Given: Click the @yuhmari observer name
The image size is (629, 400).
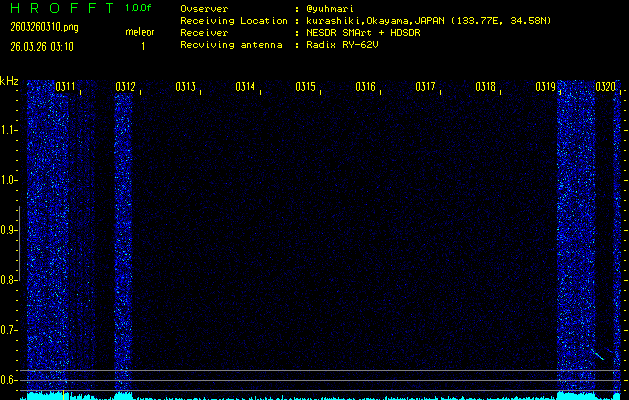Looking at the screenshot, I should 336,9.
